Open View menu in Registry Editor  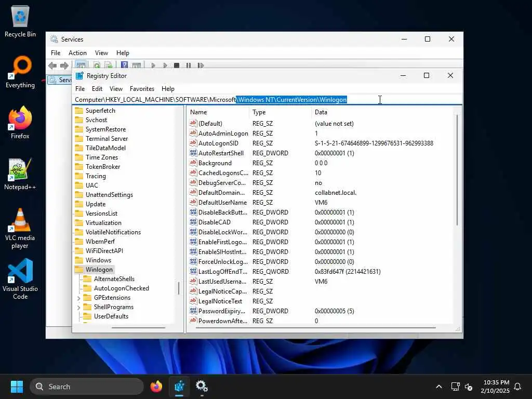tap(116, 88)
